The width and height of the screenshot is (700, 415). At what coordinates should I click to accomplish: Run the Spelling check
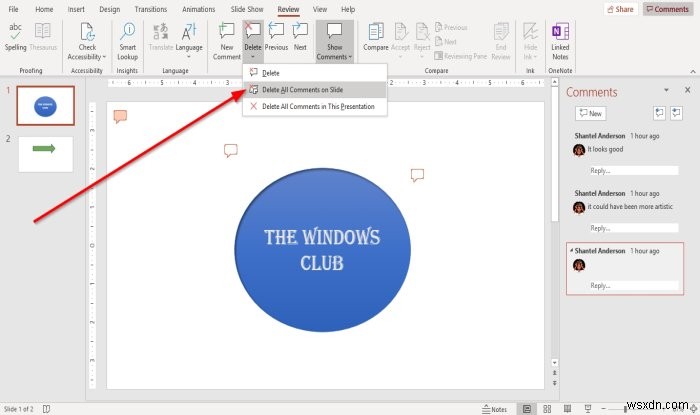tap(16, 37)
